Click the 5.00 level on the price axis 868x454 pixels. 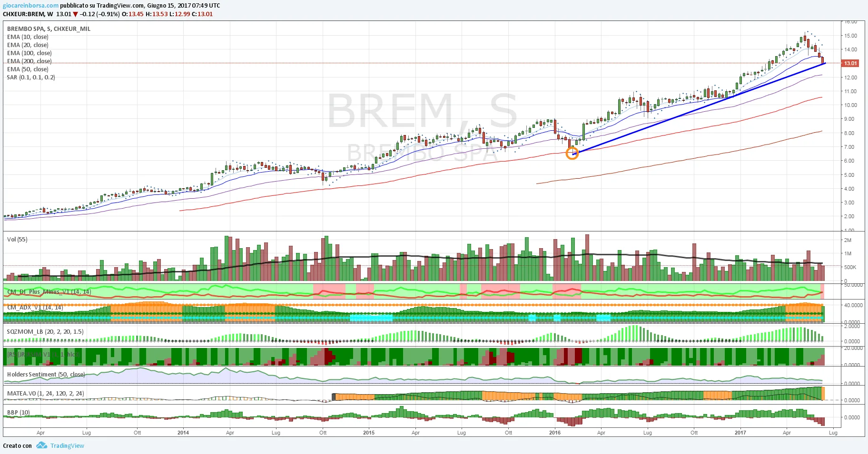point(849,175)
